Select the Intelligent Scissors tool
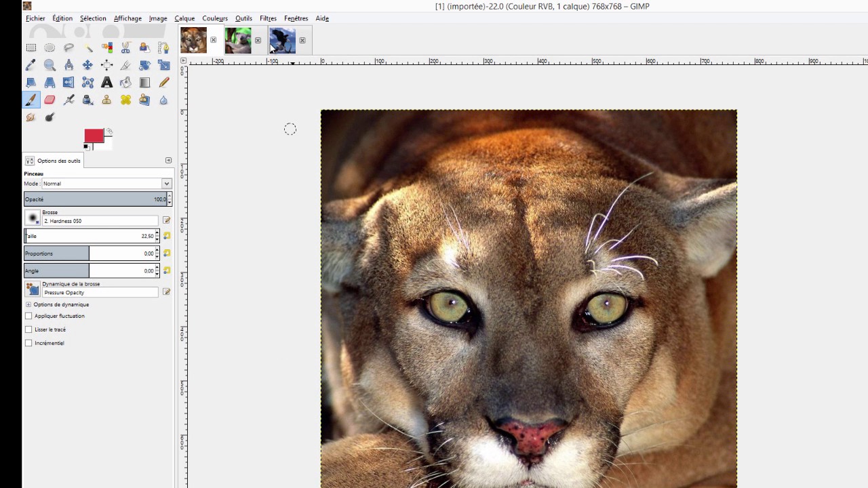This screenshot has width=868, height=488. tap(125, 47)
